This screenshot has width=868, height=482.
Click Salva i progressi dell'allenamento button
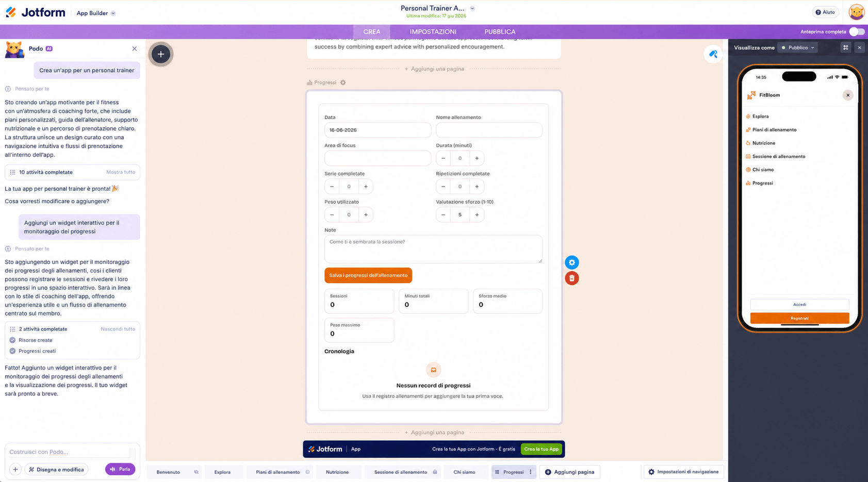(368, 275)
